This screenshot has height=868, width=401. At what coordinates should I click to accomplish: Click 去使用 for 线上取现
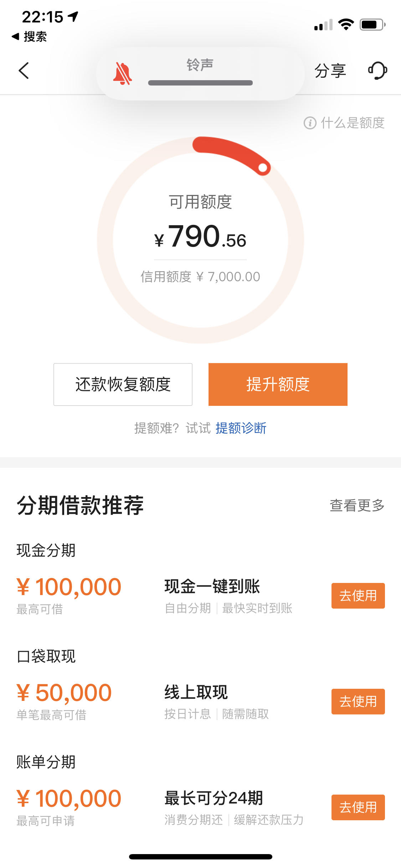[358, 701]
